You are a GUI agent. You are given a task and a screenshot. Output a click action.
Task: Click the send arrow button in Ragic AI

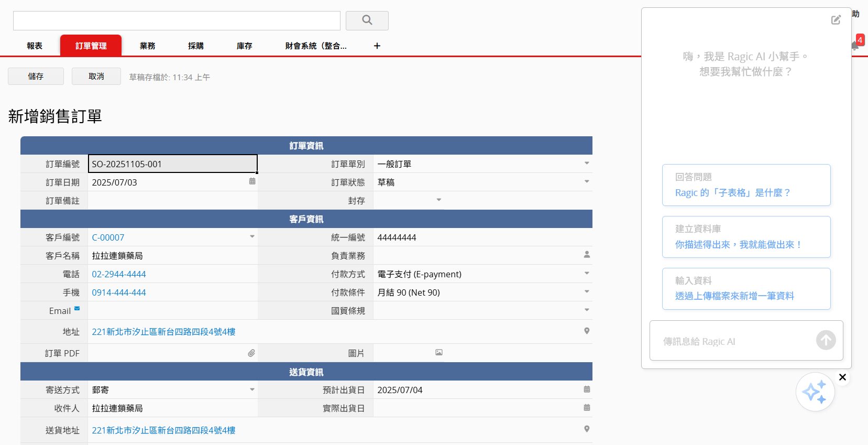pyautogui.click(x=826, y=340)
